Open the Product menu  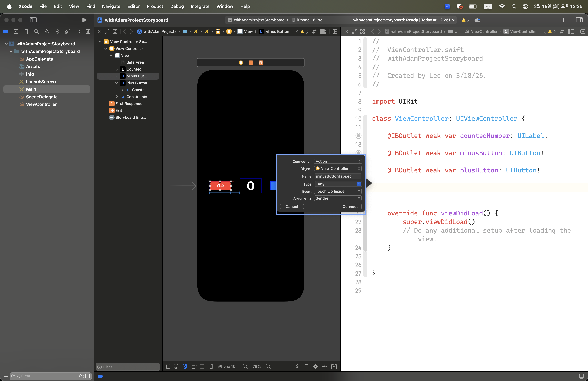click(x=155, y=6)
